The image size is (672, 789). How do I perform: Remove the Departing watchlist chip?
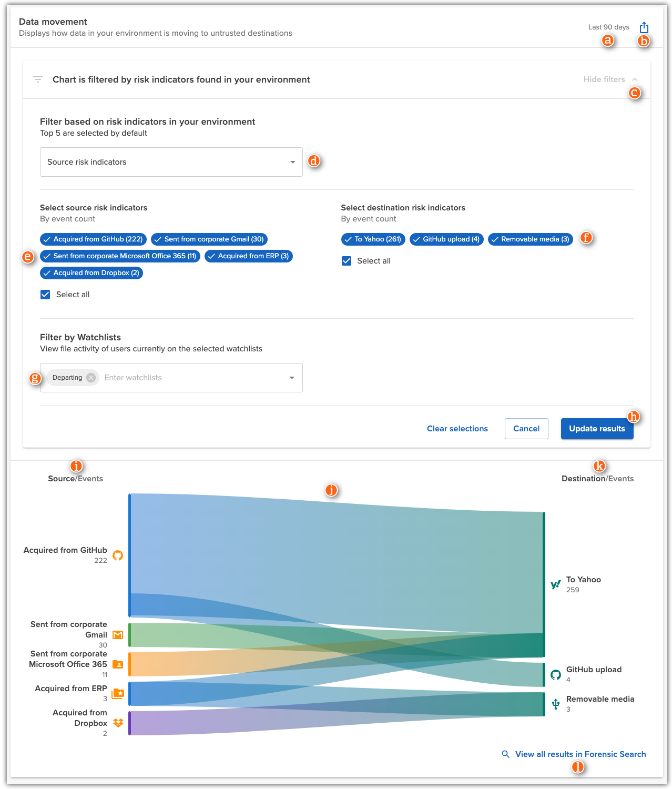[x=90, y=378]
